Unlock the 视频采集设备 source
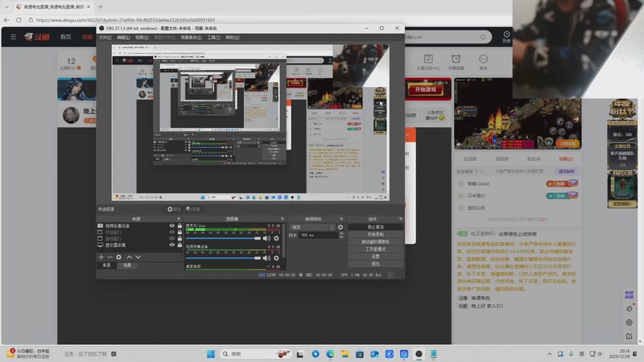The image size is (644, 362). click(x=180, y=226)
